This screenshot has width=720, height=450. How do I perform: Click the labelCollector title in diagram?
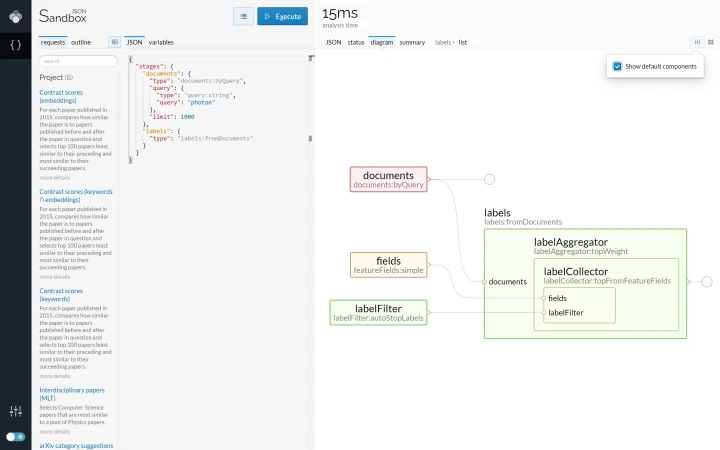tap(576, 271)
